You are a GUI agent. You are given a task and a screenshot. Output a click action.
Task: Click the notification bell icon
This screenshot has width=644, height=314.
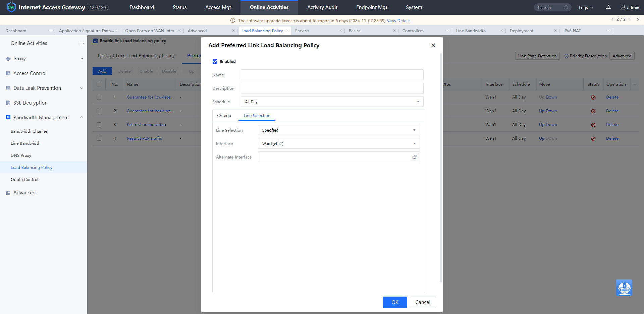coord(608,7)
